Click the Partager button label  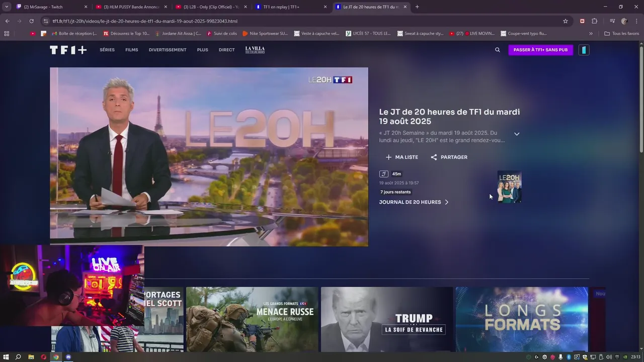[454, 157]
